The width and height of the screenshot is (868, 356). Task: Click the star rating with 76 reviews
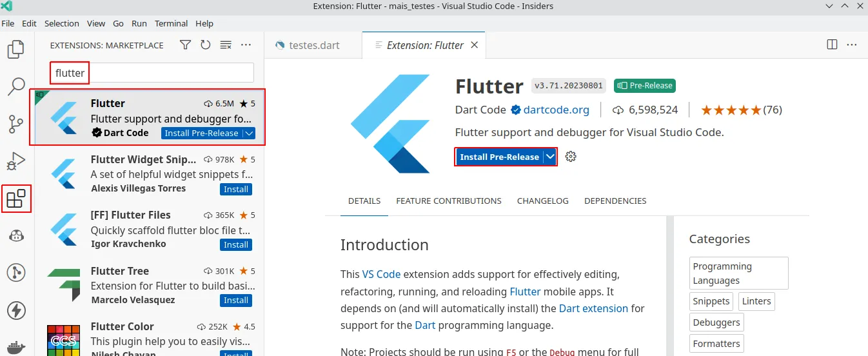pyautogui.click(x=742, y=110)
